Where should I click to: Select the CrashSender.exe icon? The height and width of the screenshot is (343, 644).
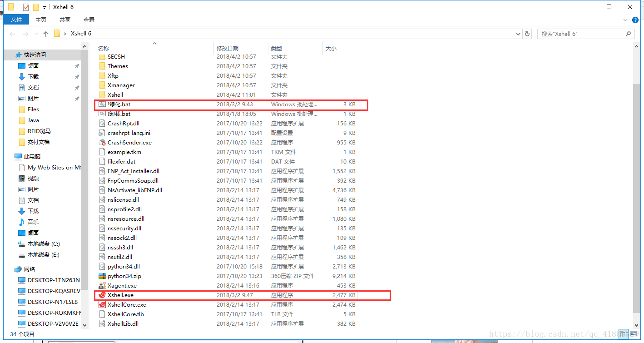102,143
